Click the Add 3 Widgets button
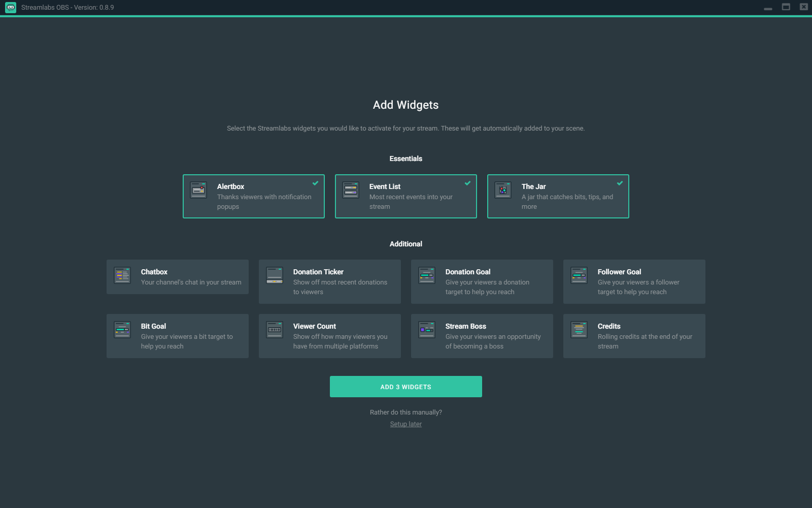The width and height of the screenshot is (812, 508). point(406,387)
